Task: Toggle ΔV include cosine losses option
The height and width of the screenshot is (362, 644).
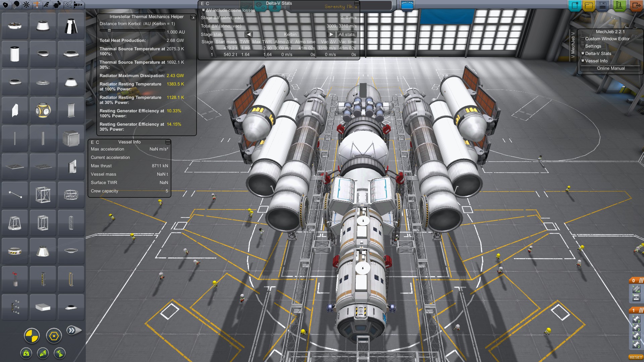Action: 203,10
